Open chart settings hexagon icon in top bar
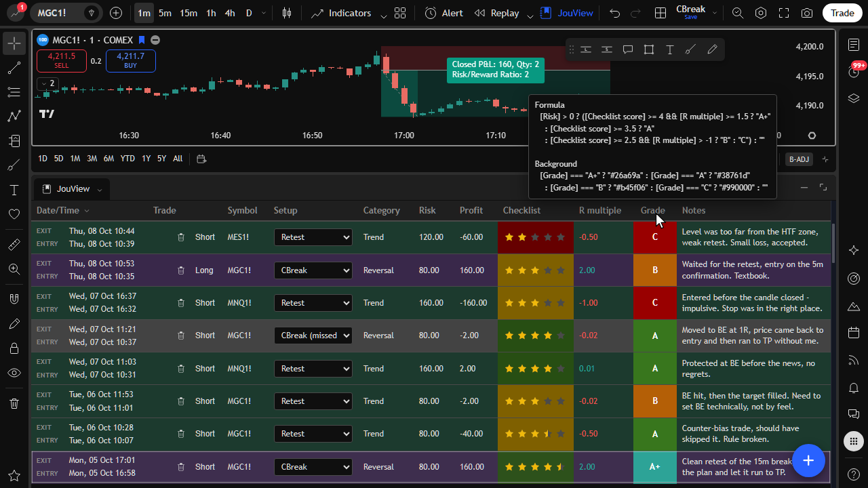Screen dimensions: 868x488 [x=761, y=13]
